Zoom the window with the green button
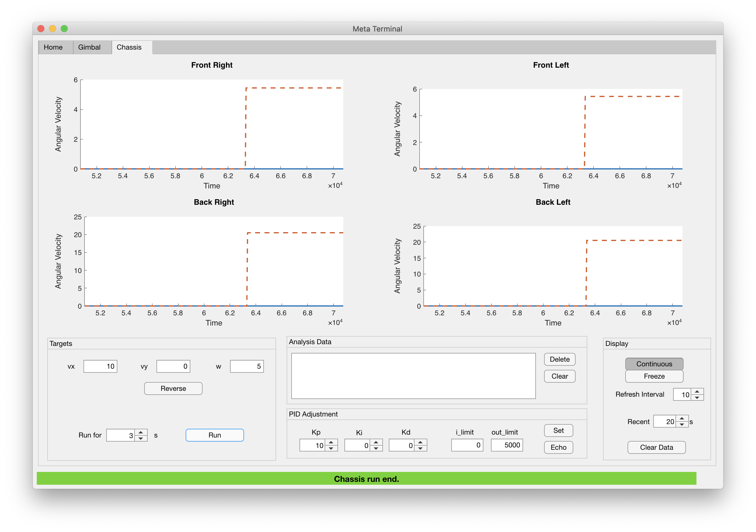The height and width of the screenshot is (532, 756). coord(64,29)
